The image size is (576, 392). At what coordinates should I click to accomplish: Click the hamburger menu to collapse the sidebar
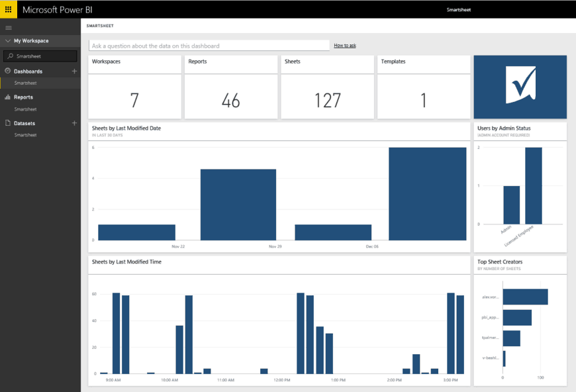9,27
